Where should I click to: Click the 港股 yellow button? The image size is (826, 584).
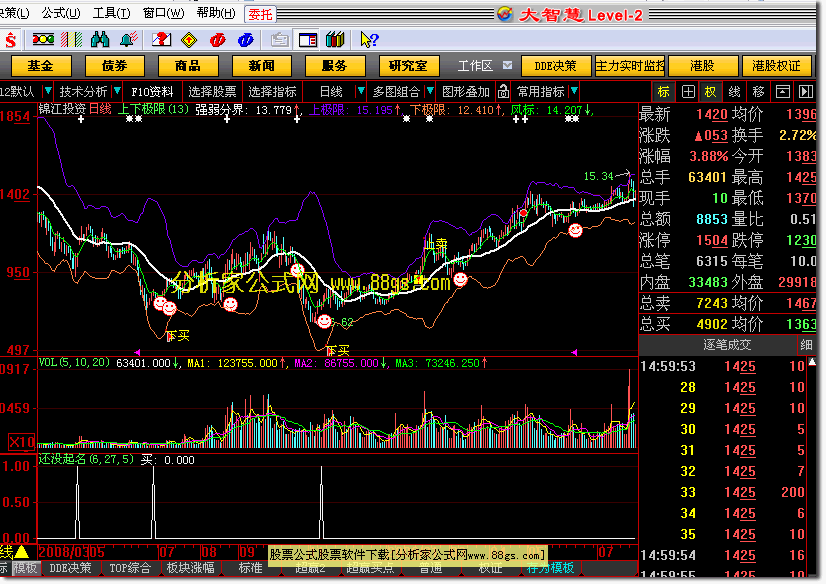pos(703,66)
